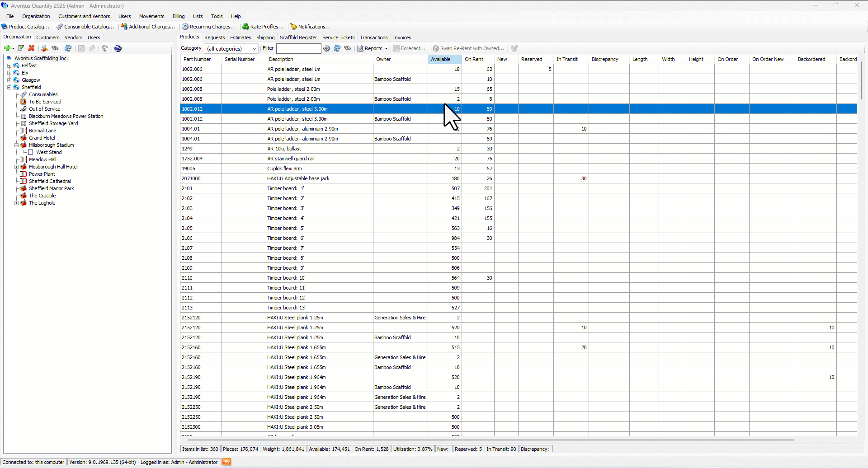Select the AR stairwell guard rail row
The height and width of the screenshot is (468, 868).
[519, 159]
